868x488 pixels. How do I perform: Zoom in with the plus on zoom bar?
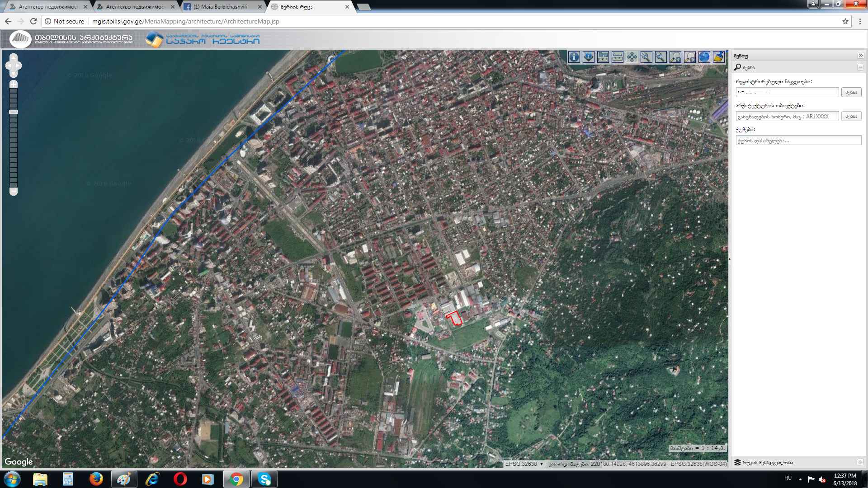(14, 84)
